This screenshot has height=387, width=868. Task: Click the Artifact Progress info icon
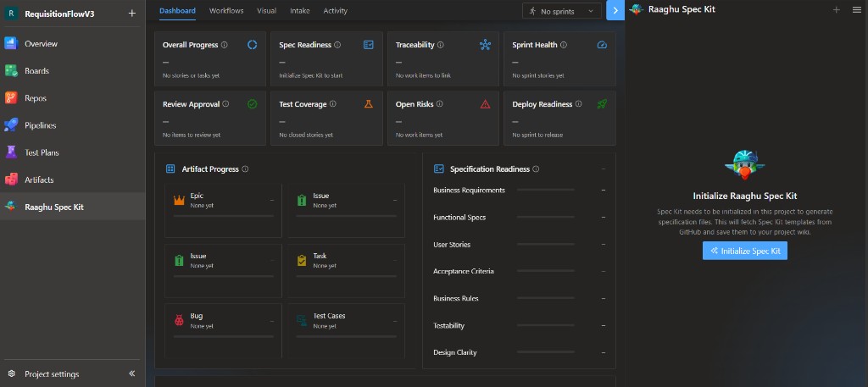pos(245,169)
